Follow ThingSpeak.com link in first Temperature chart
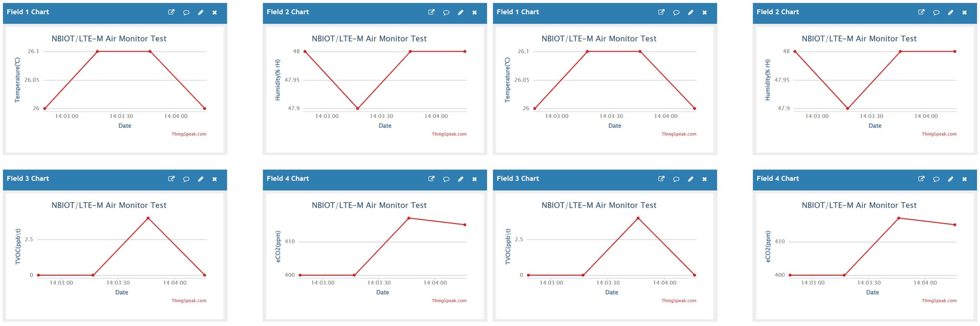The height and width of the screenshot is (326, 980). [x=189, y=134]
